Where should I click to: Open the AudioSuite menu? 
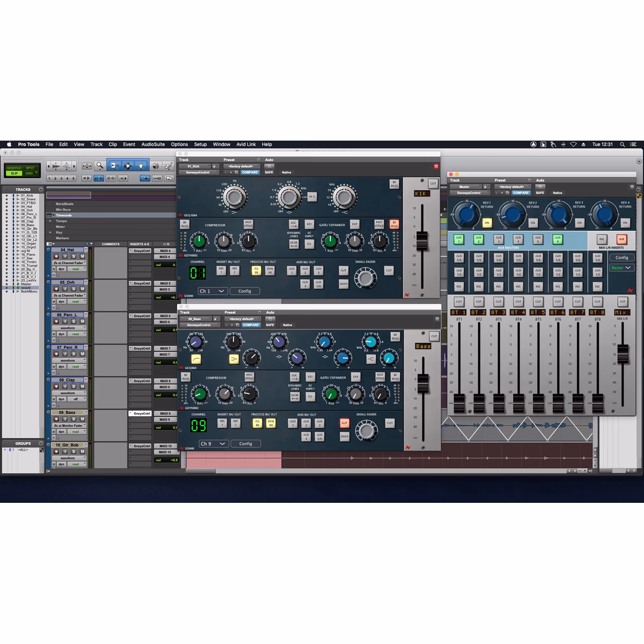tap(153, 144)
